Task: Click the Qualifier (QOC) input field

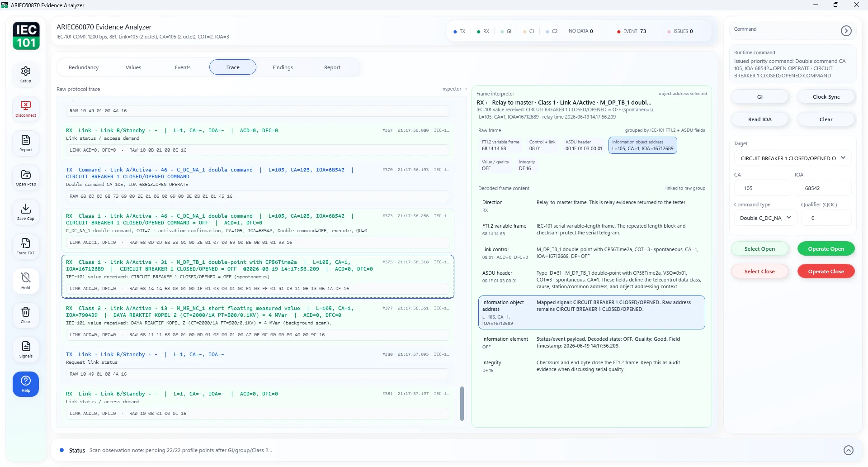Action: 826,218
